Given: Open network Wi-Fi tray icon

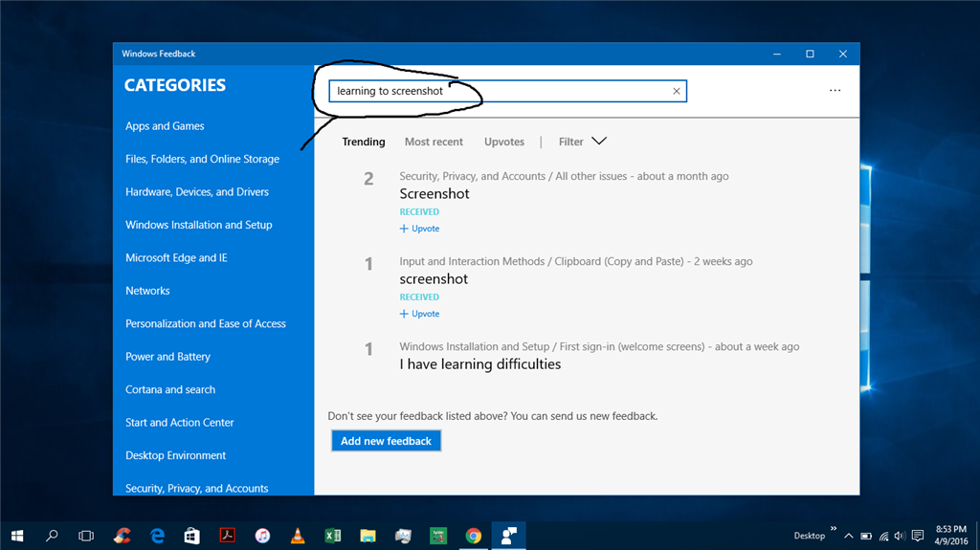Looking at the screenshot, I should pos(883,536).
